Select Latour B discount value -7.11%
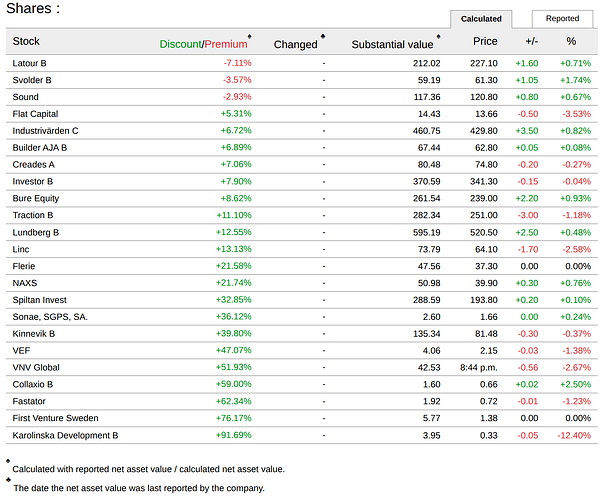Viewport: 602px width, 500px height. tap(237, 63)
